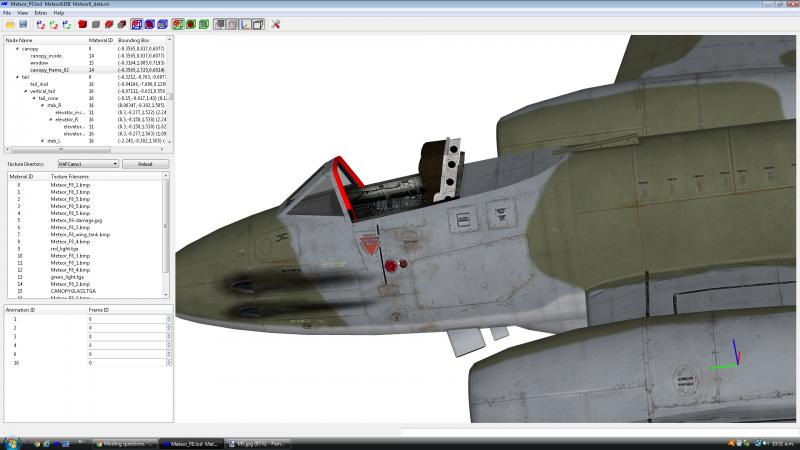Click the yellow open-folder toolbar icon
Screen dimensions: 800x450
[x=10, y=24]
